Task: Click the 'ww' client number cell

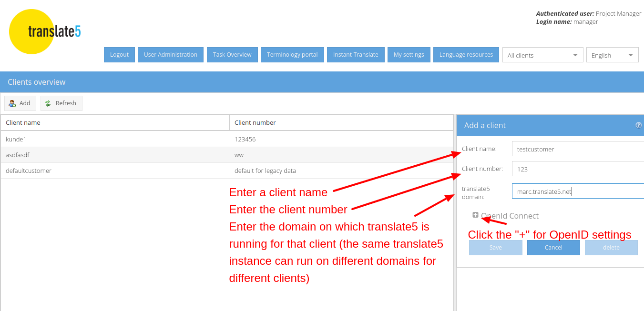Action: 341,155
